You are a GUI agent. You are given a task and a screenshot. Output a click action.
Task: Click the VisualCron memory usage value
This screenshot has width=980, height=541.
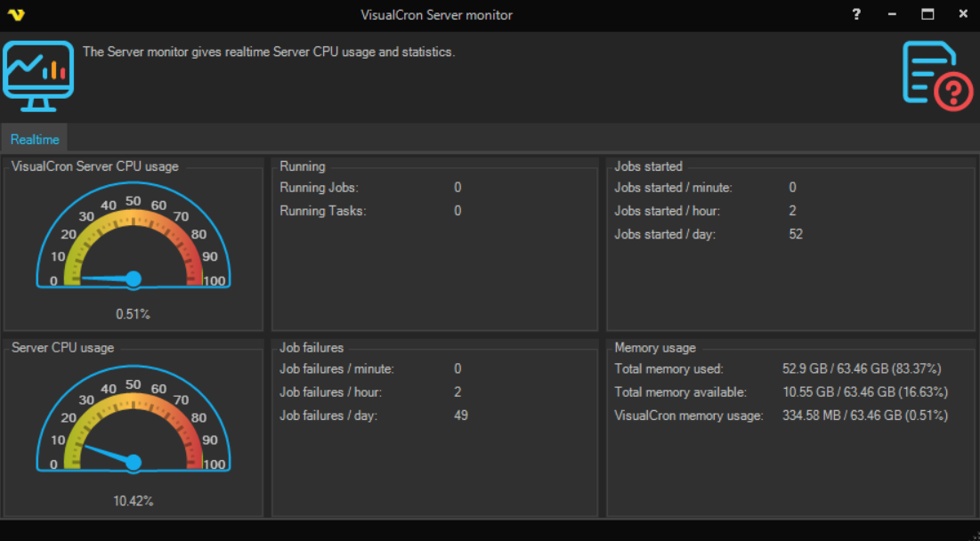click(x=864, y=416)
